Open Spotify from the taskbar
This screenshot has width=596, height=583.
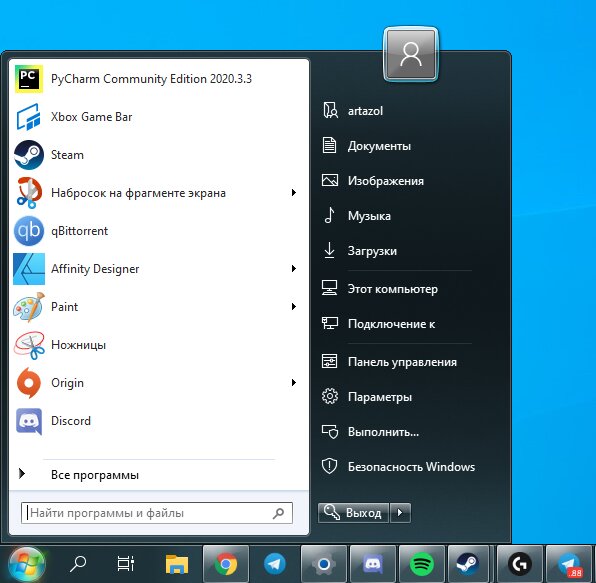click(422, 564)
